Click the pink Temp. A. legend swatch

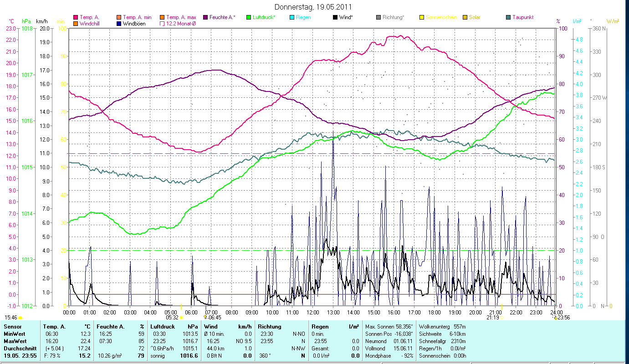coord(75,17)
